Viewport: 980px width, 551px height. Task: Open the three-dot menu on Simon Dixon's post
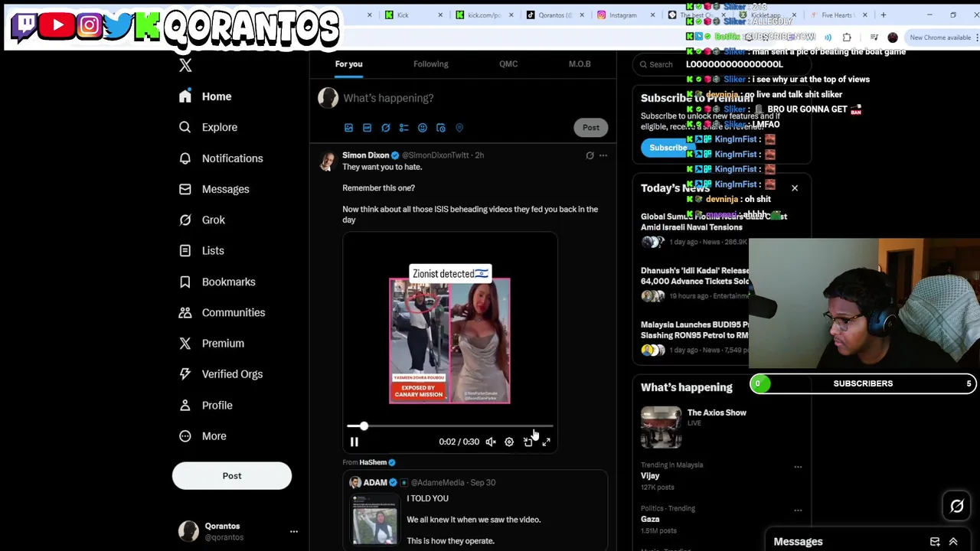603,155
